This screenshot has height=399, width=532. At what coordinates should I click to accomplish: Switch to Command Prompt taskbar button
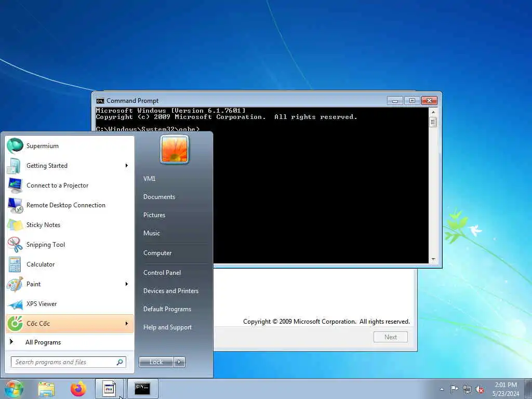[142, 389]
